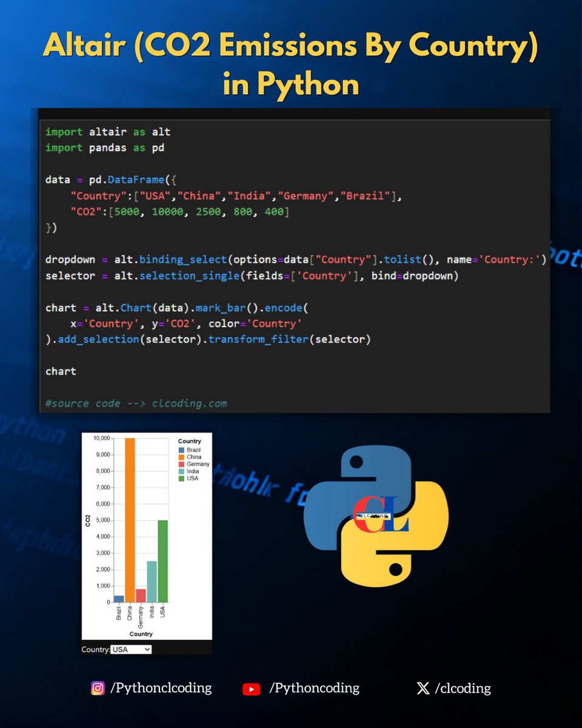Select the teal India bar
Viewport: 582px width, 728px height.
click(x=152, y=582)
